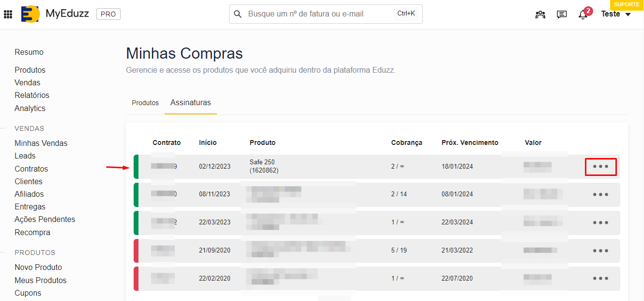Open three-dot menu for 08/11/2023 subscription
644x301 pixels.
pyautogui.click(x=600, y=195)
